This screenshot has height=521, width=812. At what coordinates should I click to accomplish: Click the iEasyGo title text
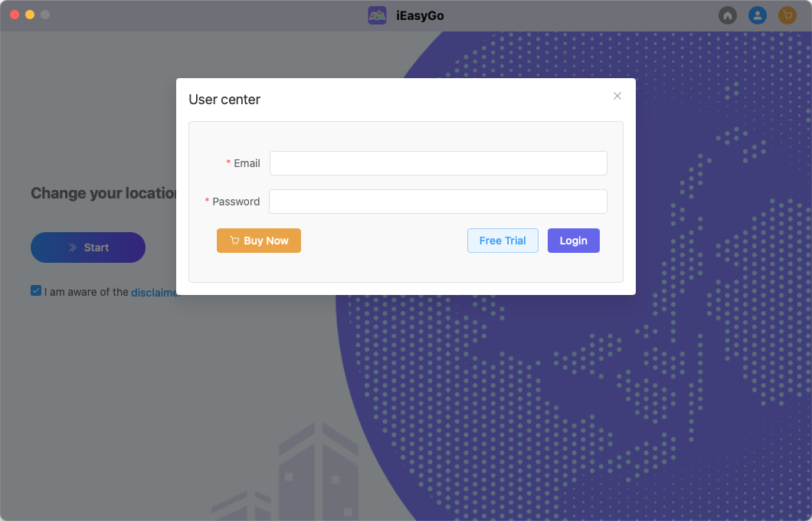420,16
